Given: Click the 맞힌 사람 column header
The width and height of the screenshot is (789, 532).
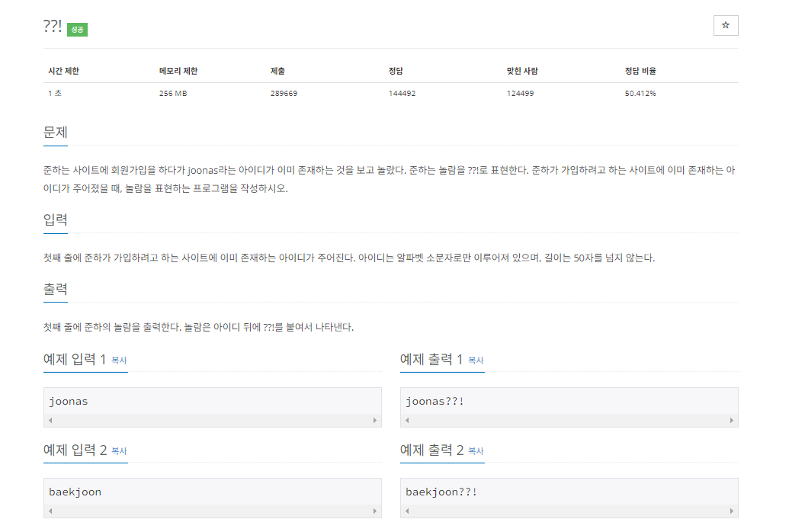Looking at the screenshot, I should (522, 71).
